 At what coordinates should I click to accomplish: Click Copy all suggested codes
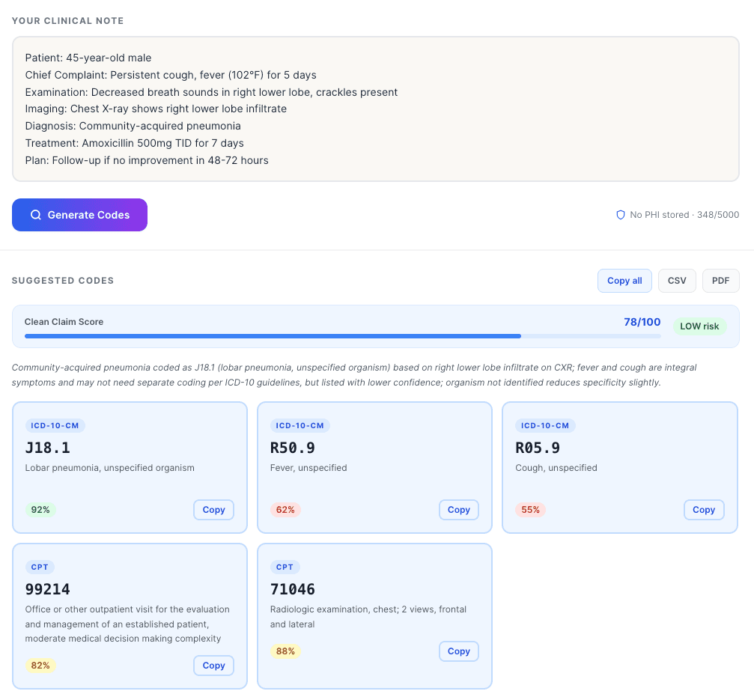tap(624, 281)
